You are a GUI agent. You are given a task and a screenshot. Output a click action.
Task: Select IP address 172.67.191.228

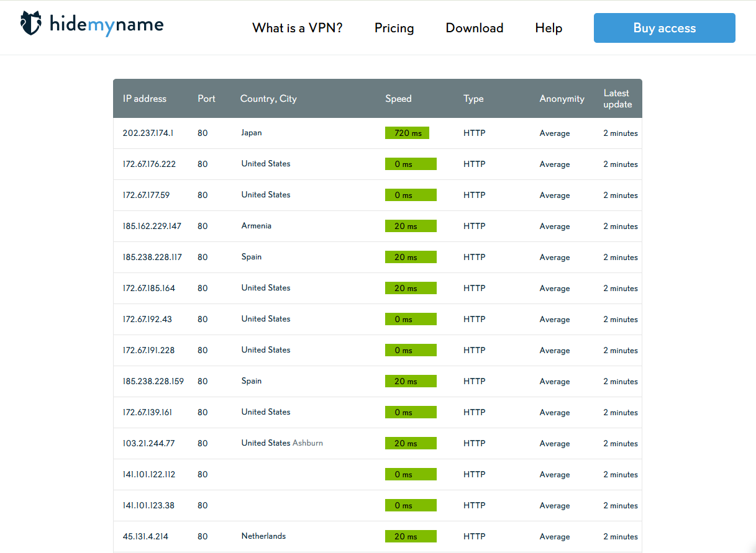tap(149, 350)
